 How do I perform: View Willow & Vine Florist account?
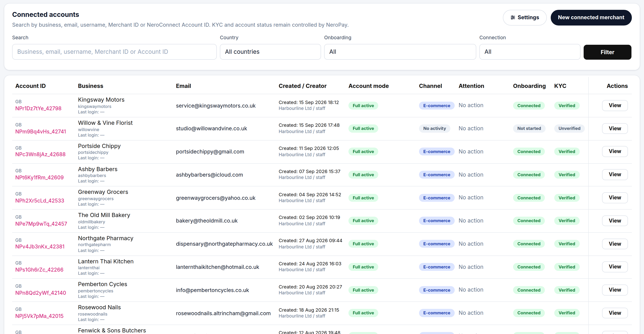coord(615,129)
